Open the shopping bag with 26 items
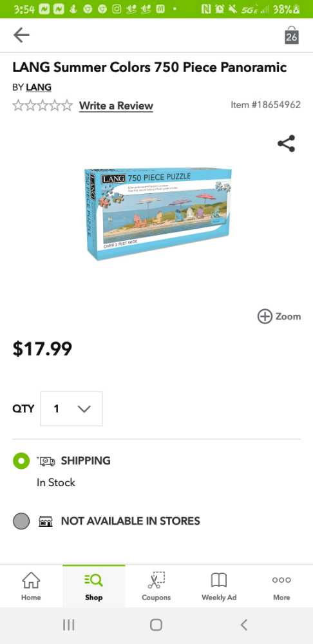The width and height of the screenshot is (313, 644). click(x=292, y=35)
